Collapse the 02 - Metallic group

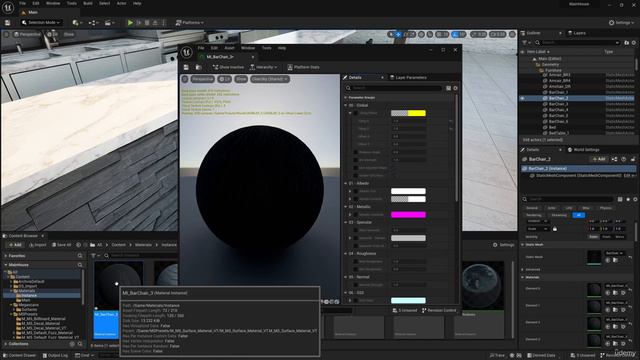(x=346, y=207)
